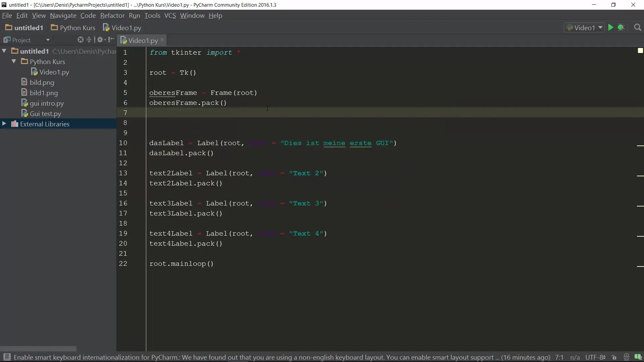This screenshot has width=644, height=362.
Task: Click the External Libraries label
Action: [x=45, y=124]
